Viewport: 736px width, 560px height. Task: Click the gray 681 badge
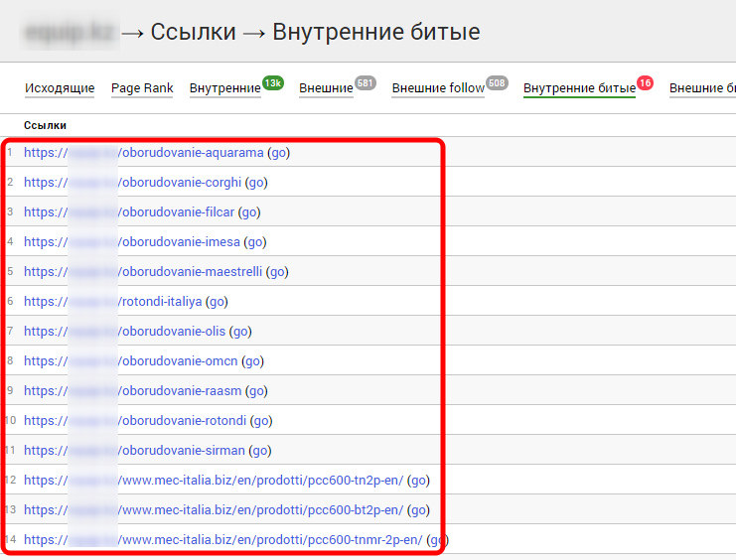pyautogui.click(x=365, y=83)
